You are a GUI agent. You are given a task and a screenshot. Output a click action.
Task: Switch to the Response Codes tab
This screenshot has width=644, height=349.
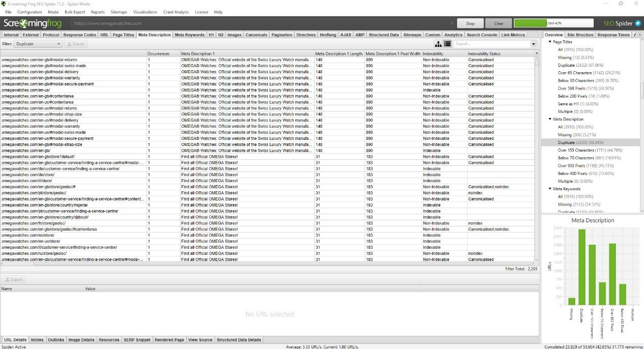[80, 35]
